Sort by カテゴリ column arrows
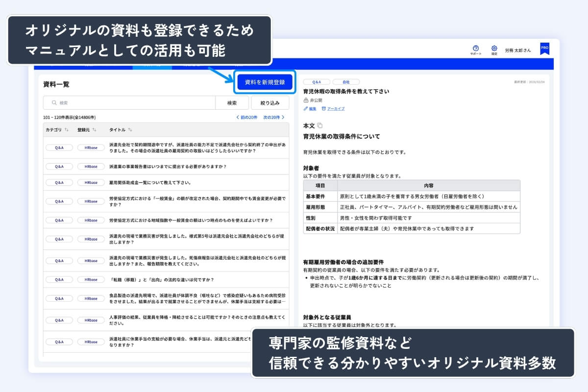The width and height of the screenshot is (588, 392). point(67,130)
